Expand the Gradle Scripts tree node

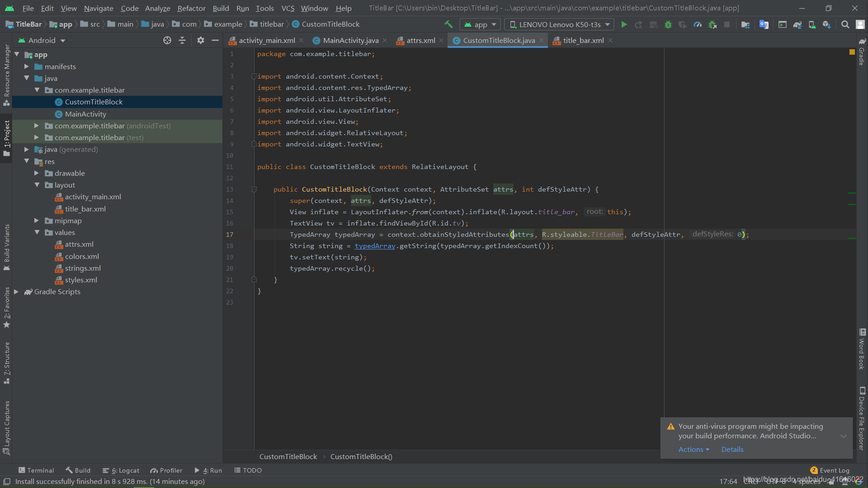pyautogui.click(x=16, y=292)
